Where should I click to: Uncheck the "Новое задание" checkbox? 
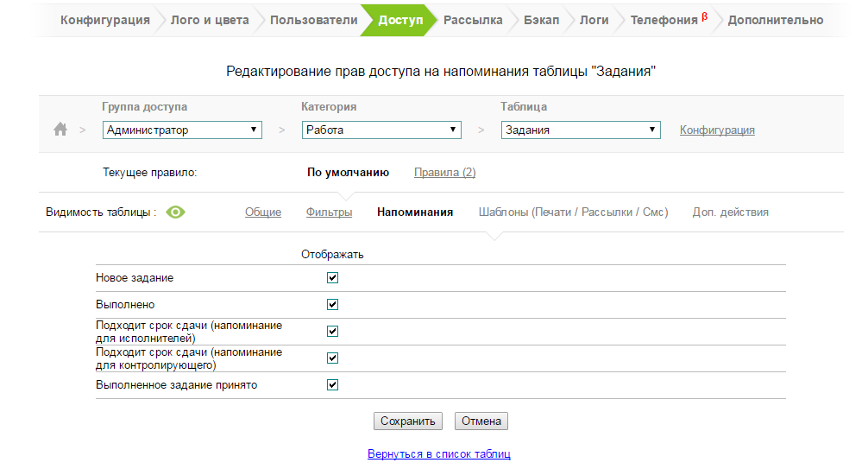point(332,278)
